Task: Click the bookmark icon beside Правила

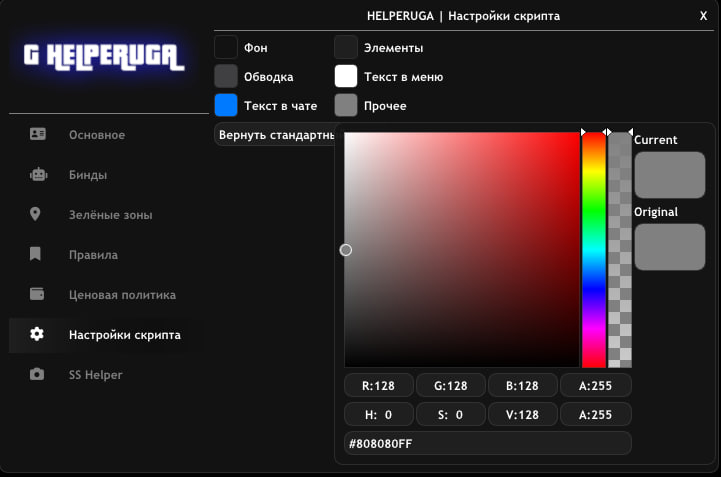Action: 35,254
